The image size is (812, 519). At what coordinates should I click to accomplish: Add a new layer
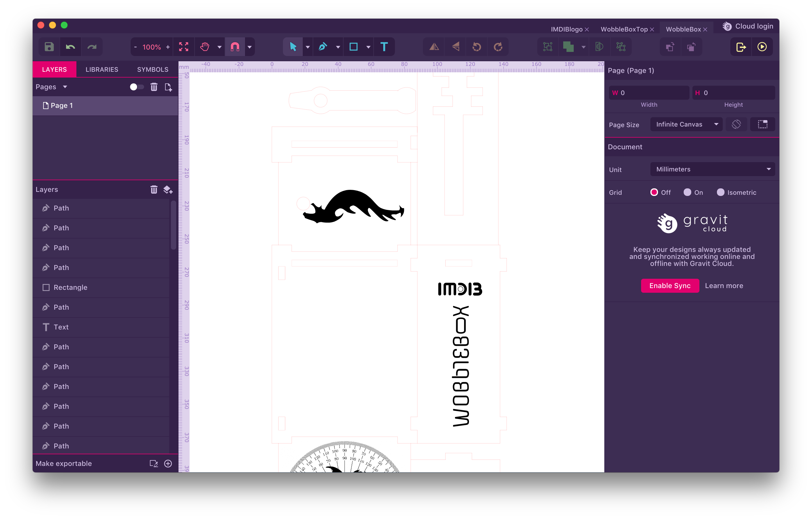pyautogui.click(x=168, y=190)
